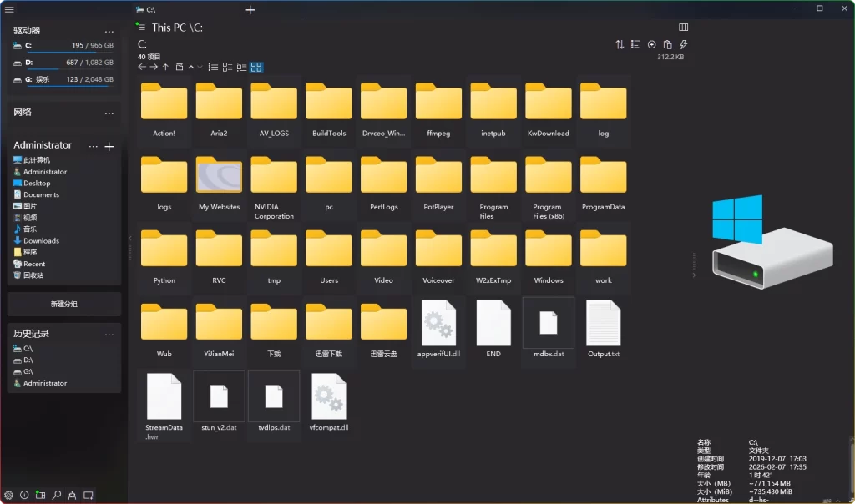
Task: Toggle the info circle icon in status bar
Action: tap(24, 495)
